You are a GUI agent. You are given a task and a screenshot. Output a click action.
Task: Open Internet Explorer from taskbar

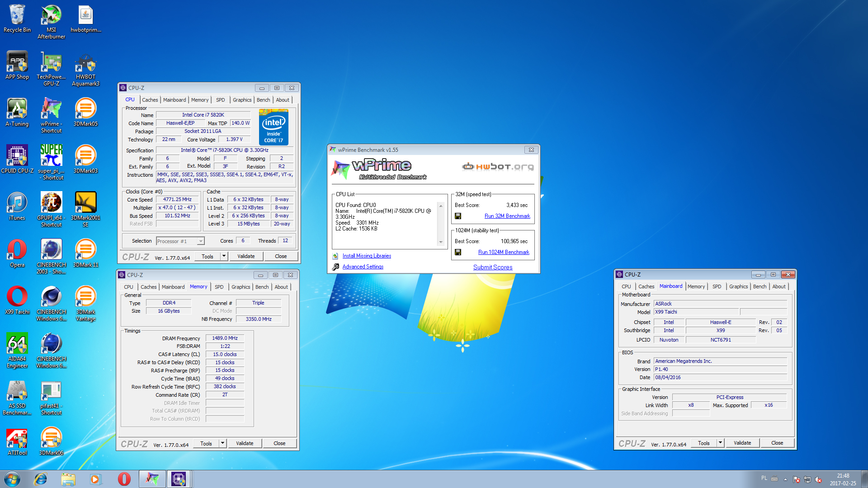(41, 479)
